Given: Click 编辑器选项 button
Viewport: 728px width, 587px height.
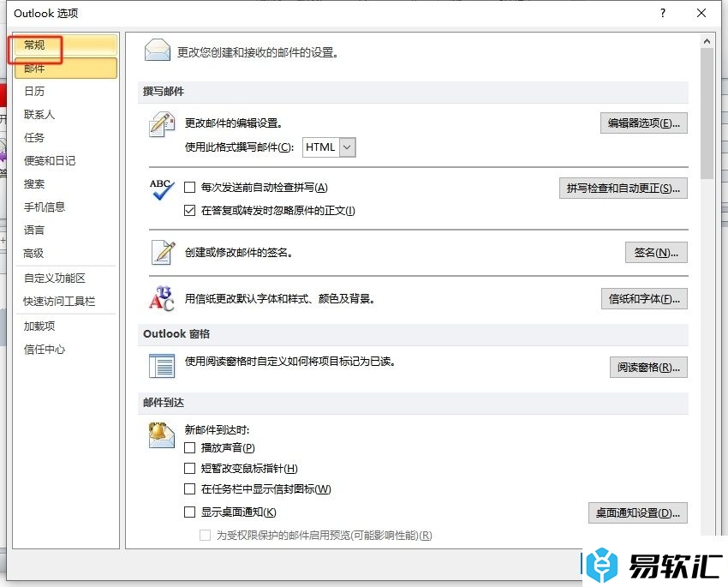Looking at the screenshot, I should [x=643, y=123].
